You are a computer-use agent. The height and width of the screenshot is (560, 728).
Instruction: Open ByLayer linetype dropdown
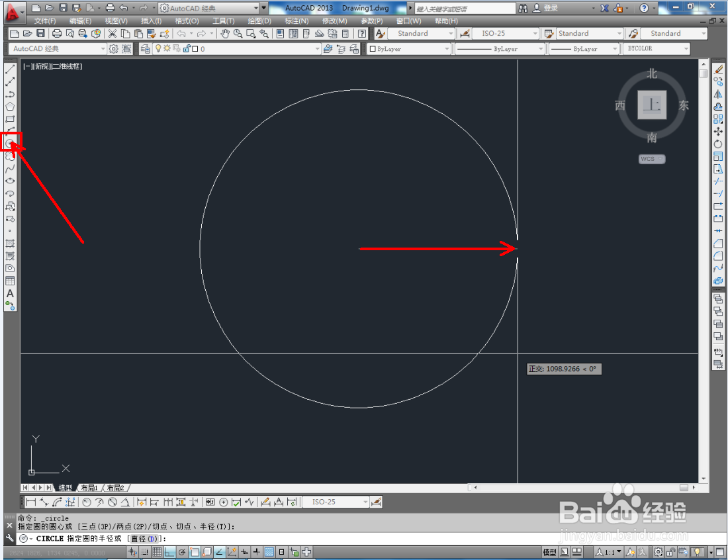click(499, 49)
